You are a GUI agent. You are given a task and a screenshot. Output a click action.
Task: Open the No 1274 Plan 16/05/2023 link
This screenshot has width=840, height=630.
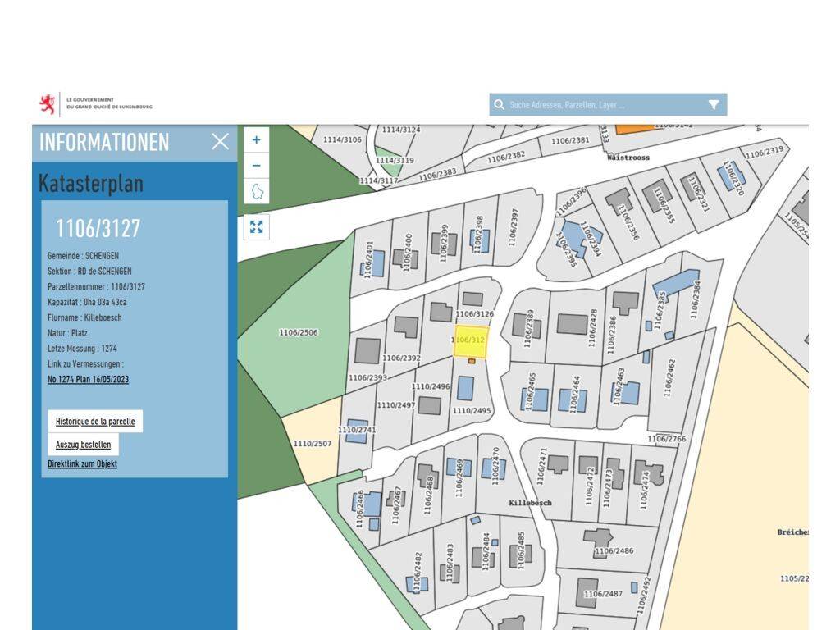tap(88, 380)
